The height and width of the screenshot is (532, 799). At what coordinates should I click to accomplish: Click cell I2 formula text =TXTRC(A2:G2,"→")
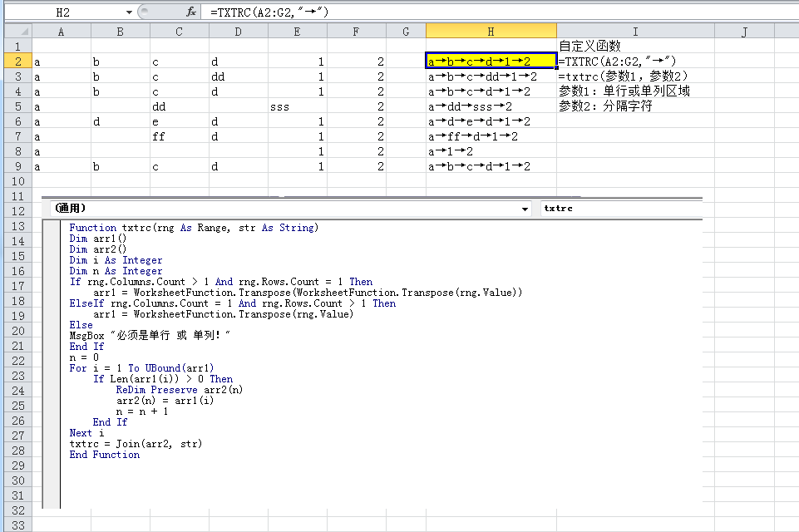coord(617,62)
